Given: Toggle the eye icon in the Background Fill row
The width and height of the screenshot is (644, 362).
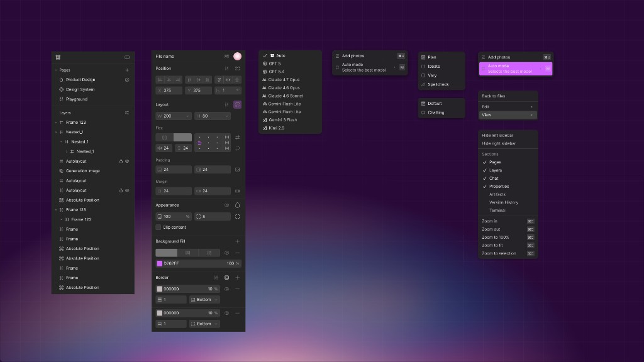Looking at the screenshot, I should point(226,253).
